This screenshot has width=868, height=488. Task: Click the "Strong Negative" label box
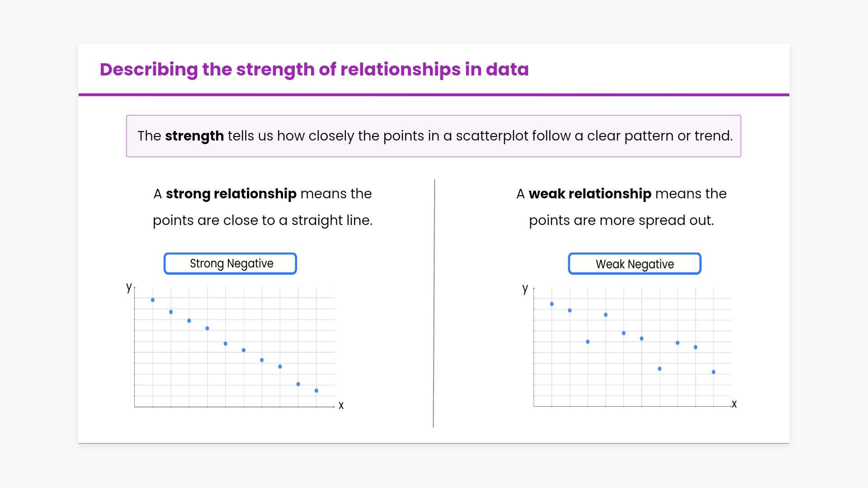click(231, 263)
